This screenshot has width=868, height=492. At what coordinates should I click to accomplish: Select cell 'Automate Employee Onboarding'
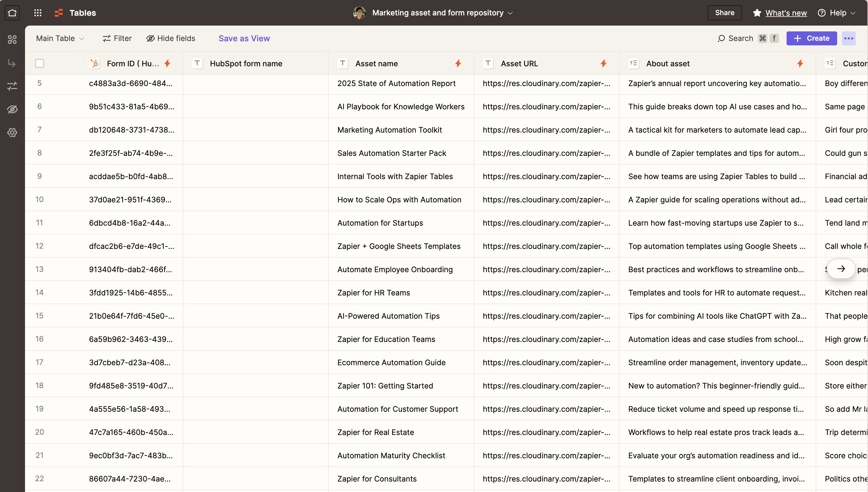tap(401, 269)
